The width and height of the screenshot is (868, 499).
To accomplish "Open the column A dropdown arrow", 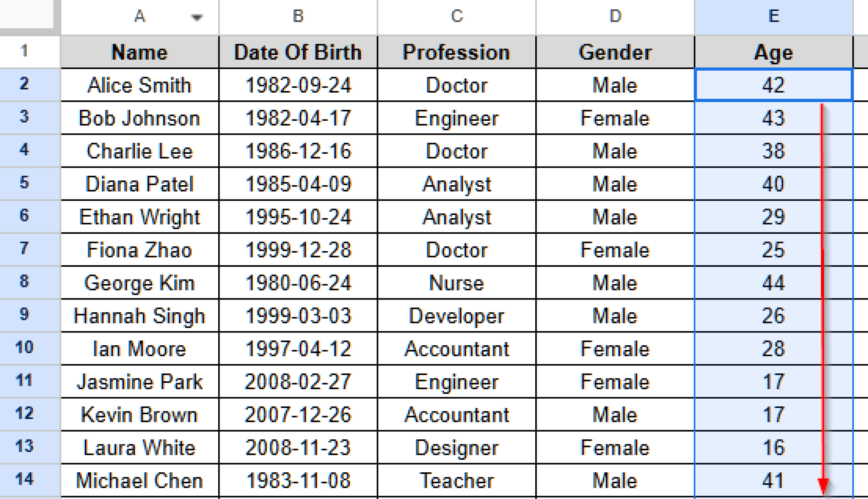I will point(196,17).
